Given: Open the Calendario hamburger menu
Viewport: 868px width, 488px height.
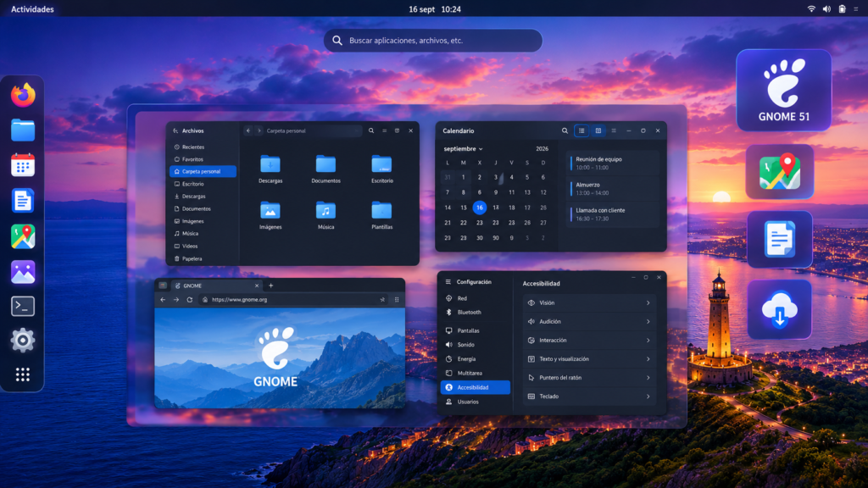Looking at the screenshot, I should 614,130.
